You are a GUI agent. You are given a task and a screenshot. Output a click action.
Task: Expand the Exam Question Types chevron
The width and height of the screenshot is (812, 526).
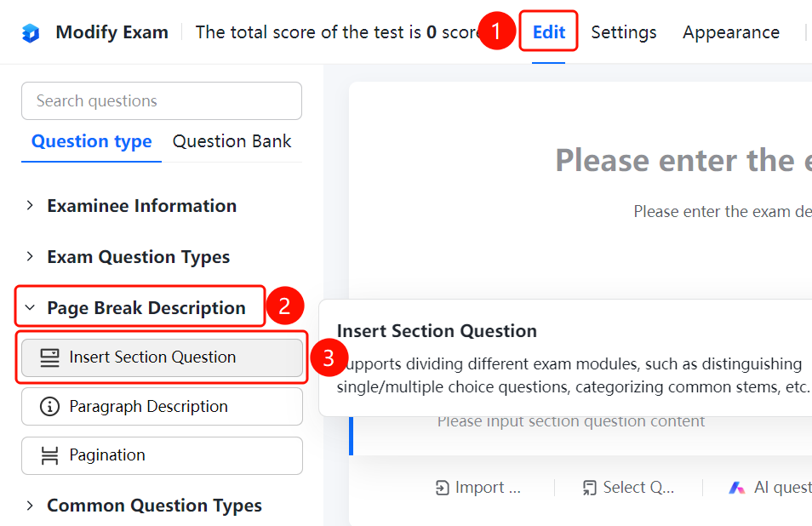click(30, 256)
